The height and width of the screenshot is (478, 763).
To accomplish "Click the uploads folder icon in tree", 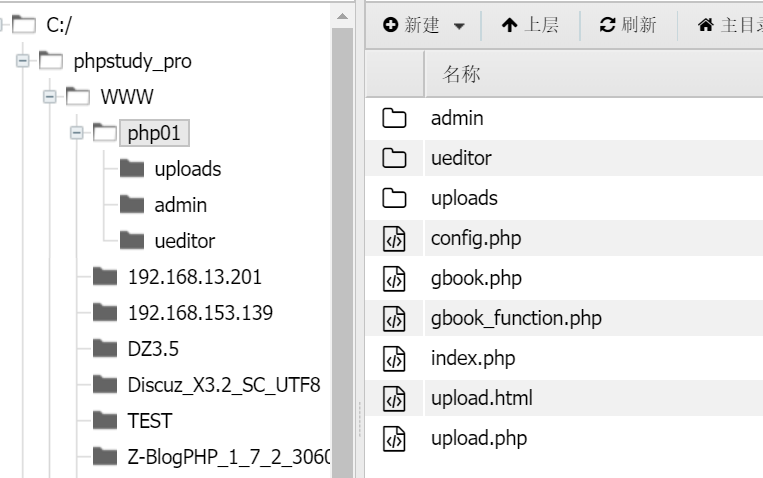I will click(132, 168).
